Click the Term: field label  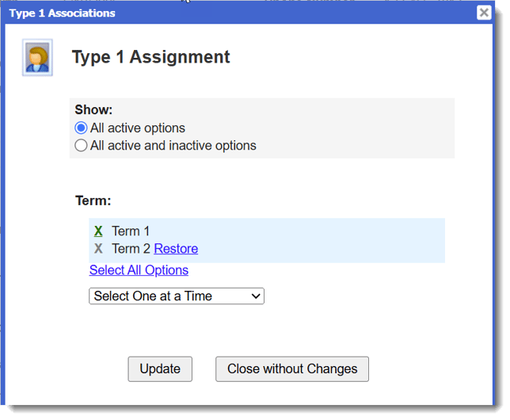[93, 200]
